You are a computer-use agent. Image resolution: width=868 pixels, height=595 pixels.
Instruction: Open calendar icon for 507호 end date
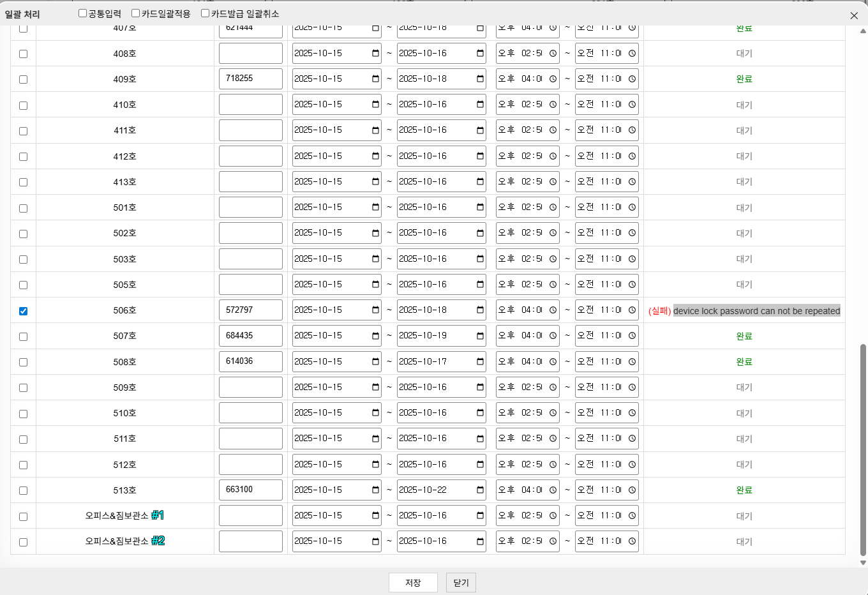tap(480, 336)
